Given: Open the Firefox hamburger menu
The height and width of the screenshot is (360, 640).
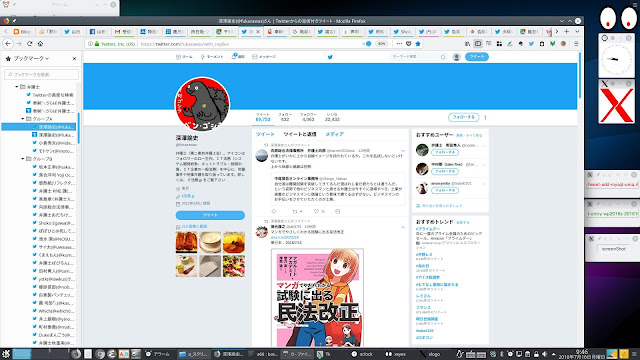Looking at the screenshot, I should [576, 44].
